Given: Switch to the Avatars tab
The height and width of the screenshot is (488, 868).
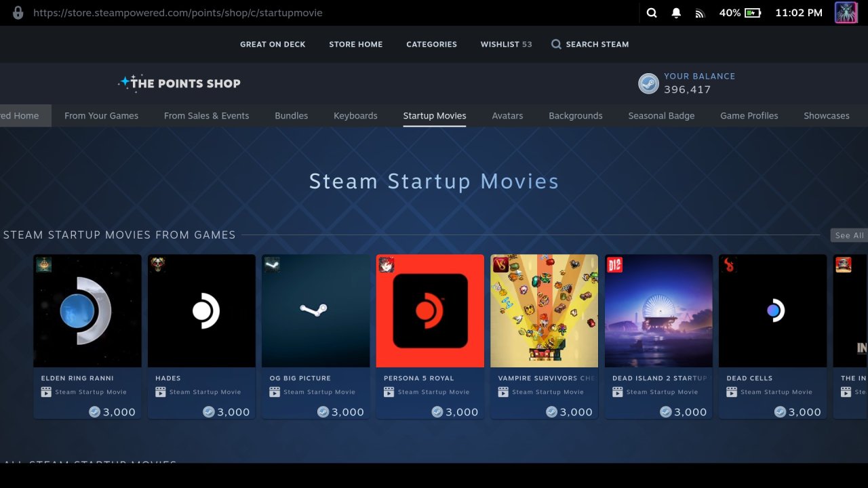Looking at the screenshot, I should (507, 115).
